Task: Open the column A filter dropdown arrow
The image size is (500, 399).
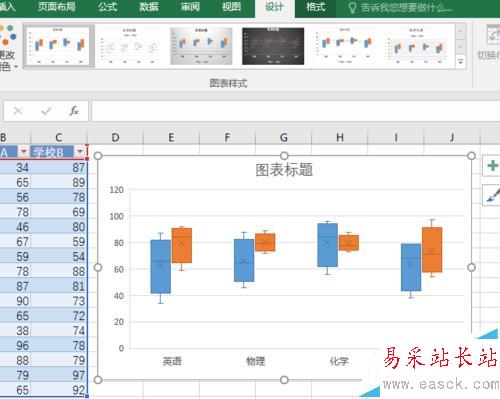Action: tap(23, 152)
